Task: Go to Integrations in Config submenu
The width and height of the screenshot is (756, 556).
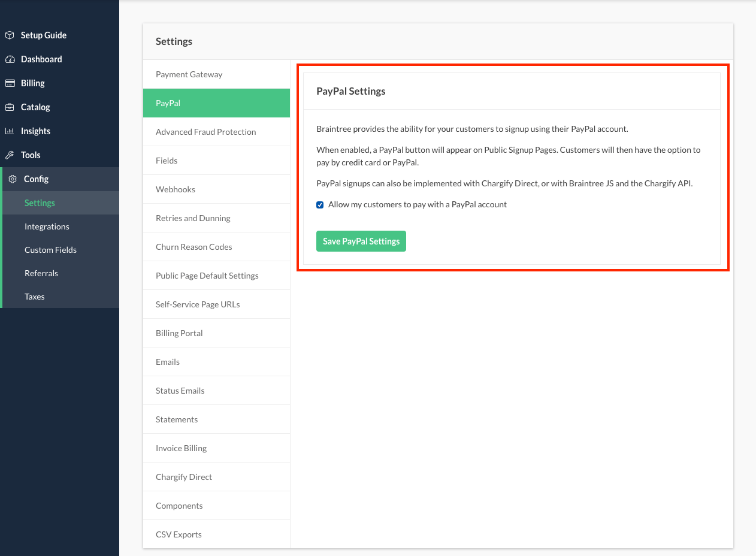Action: tap(47, 226)
